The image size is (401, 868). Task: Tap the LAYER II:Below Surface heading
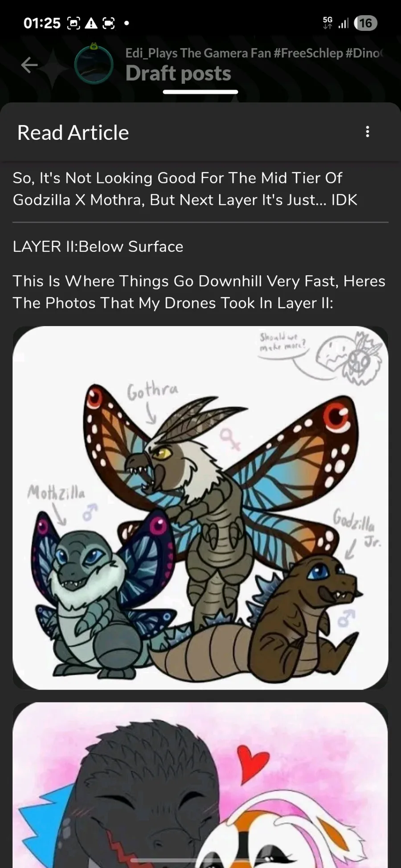tap(98, 247)
